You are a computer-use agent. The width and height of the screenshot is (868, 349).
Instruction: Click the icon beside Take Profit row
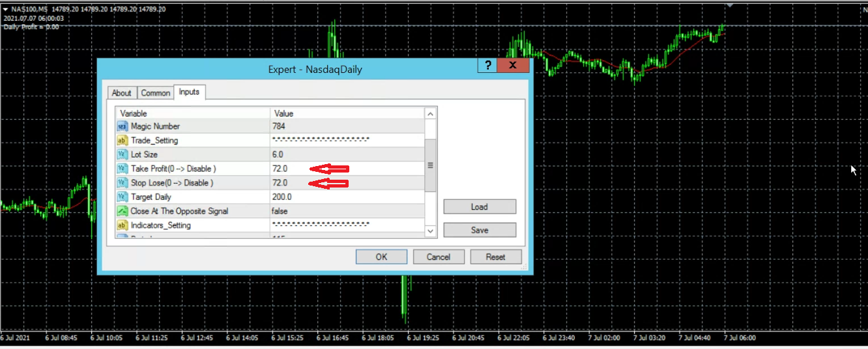click(122, 169)
